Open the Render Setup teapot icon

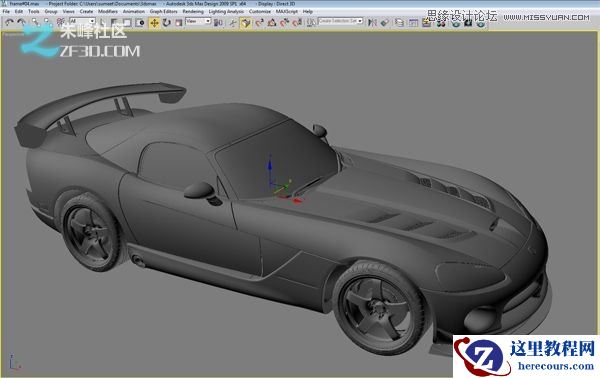click(455, 23)
